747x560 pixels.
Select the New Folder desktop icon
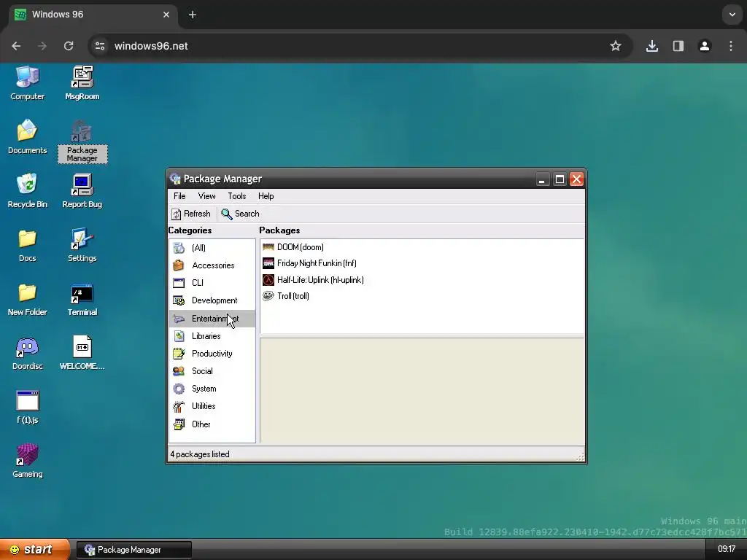pos(27,299)
